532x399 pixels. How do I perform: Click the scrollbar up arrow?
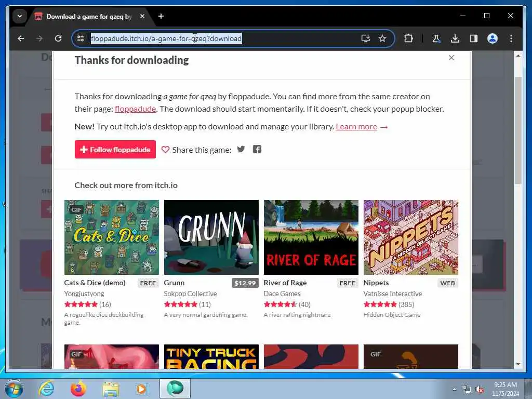(x=518, y=56)
